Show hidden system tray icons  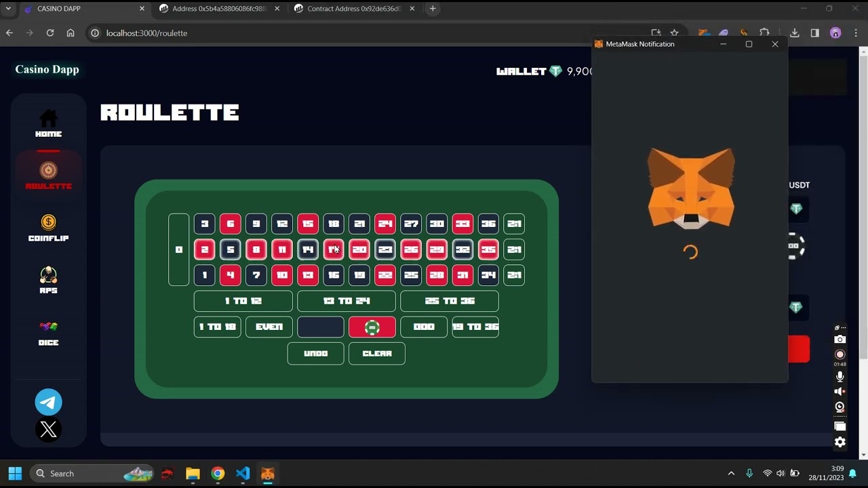point(731,473)
